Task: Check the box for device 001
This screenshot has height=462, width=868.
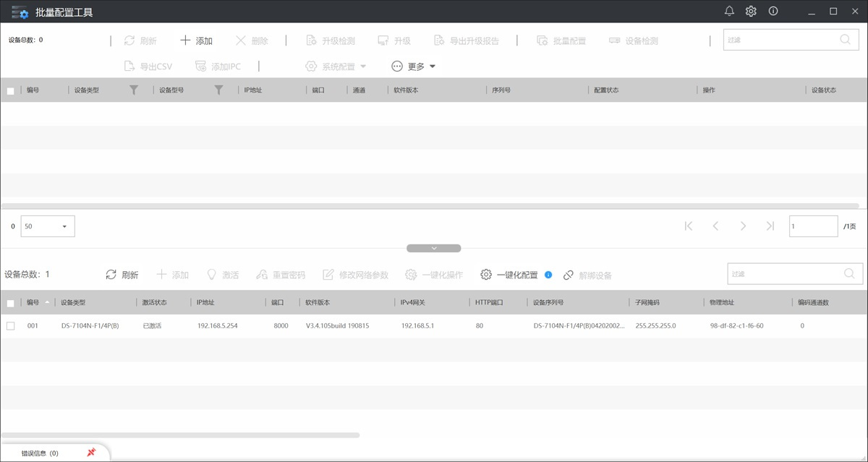Action: pos(10,326)
